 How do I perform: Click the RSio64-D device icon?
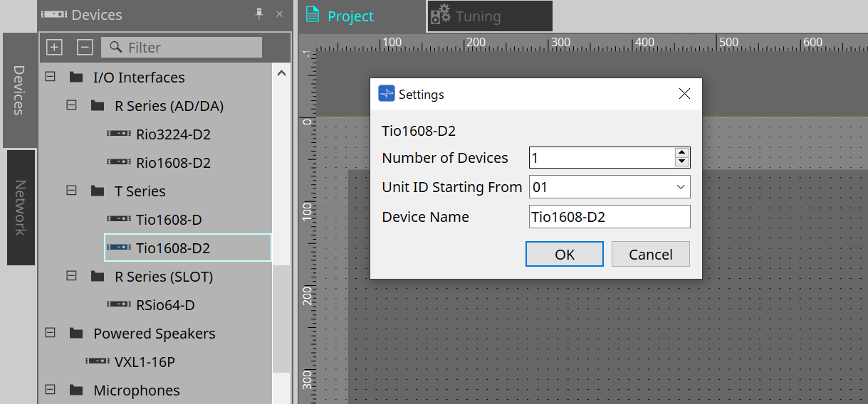(x=119, y=304)
